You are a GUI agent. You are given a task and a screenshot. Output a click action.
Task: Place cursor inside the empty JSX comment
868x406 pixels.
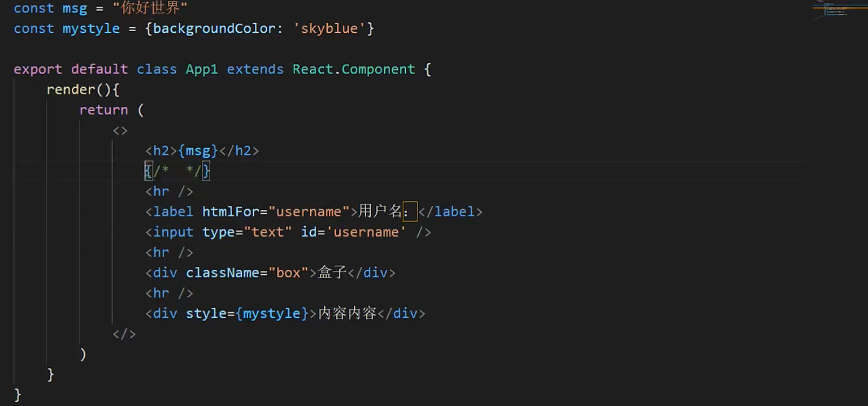tap(177, 171)
